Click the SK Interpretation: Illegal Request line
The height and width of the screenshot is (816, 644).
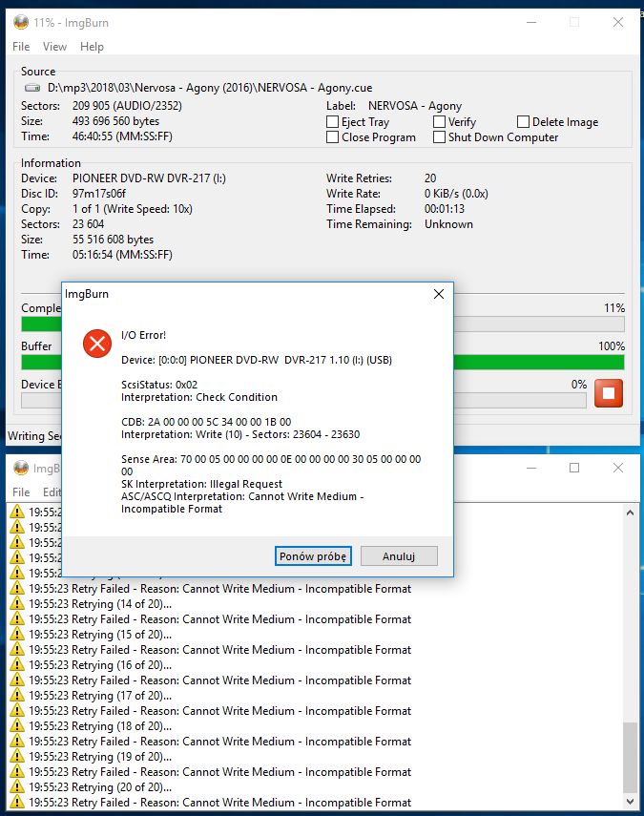click(x=201, y=484)
